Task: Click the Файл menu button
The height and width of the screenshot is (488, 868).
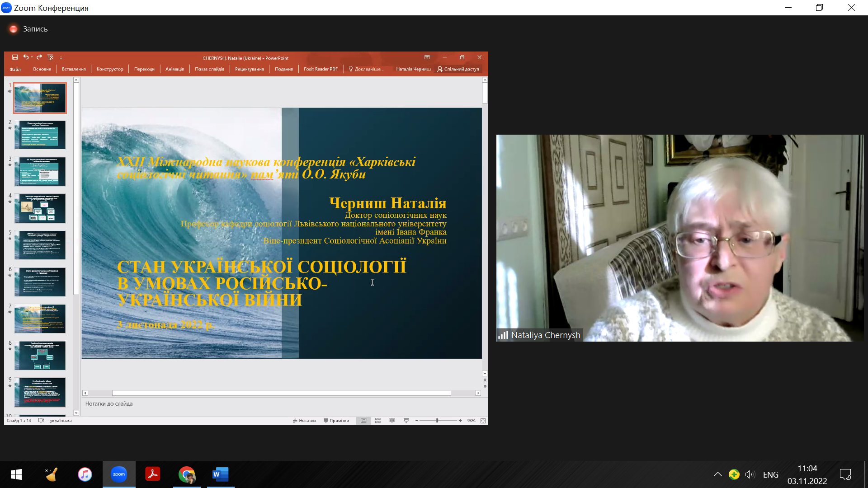Action: [15, 69]
